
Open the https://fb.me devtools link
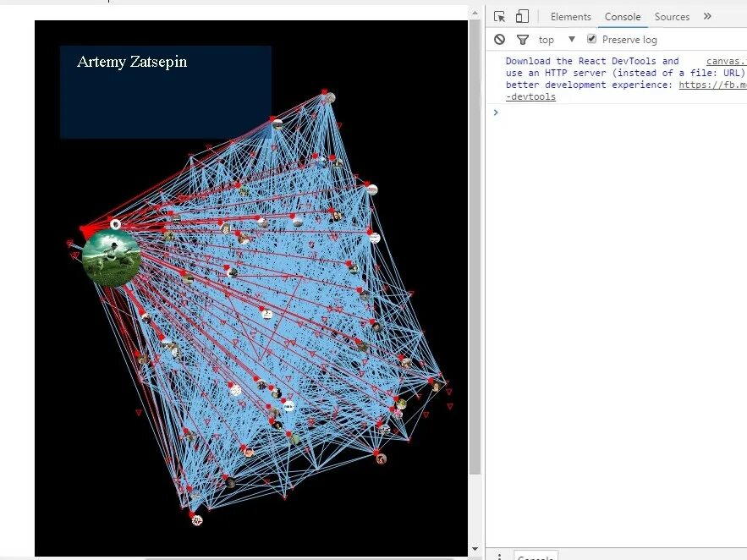tap(712, 85)
